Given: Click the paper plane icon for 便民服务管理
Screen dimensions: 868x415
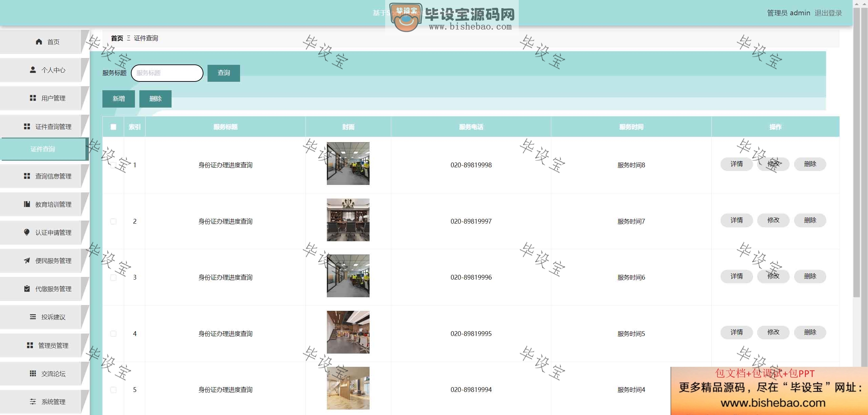Looking at the screenshot, I should click(27, 261).
